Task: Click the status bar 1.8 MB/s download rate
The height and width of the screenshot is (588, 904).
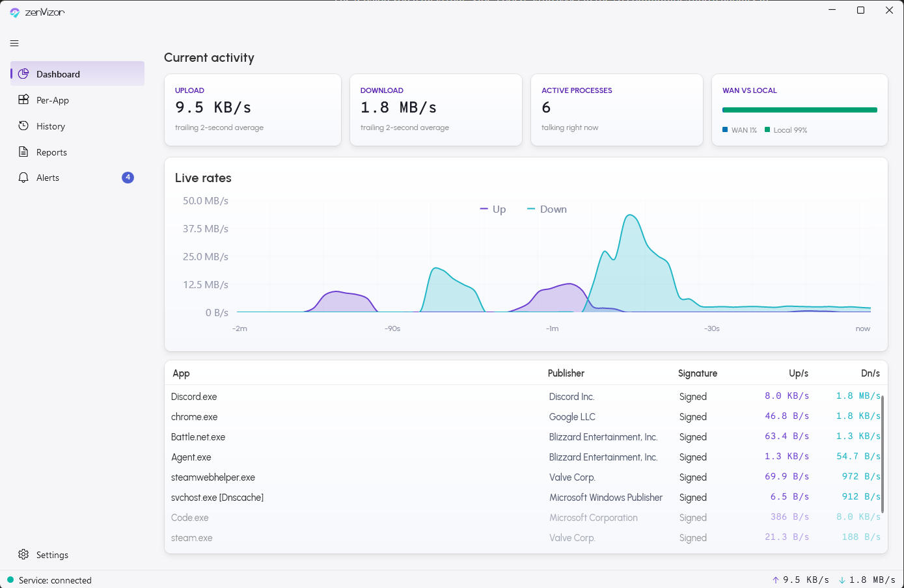Action: (872, 580)
